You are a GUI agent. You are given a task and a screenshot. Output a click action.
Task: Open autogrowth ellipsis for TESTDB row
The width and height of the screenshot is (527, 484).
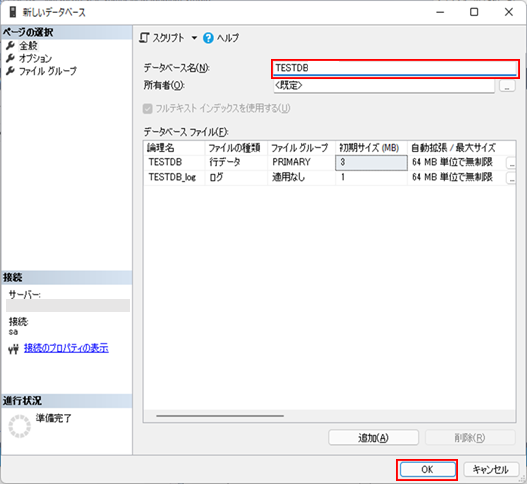pos(511,163)
